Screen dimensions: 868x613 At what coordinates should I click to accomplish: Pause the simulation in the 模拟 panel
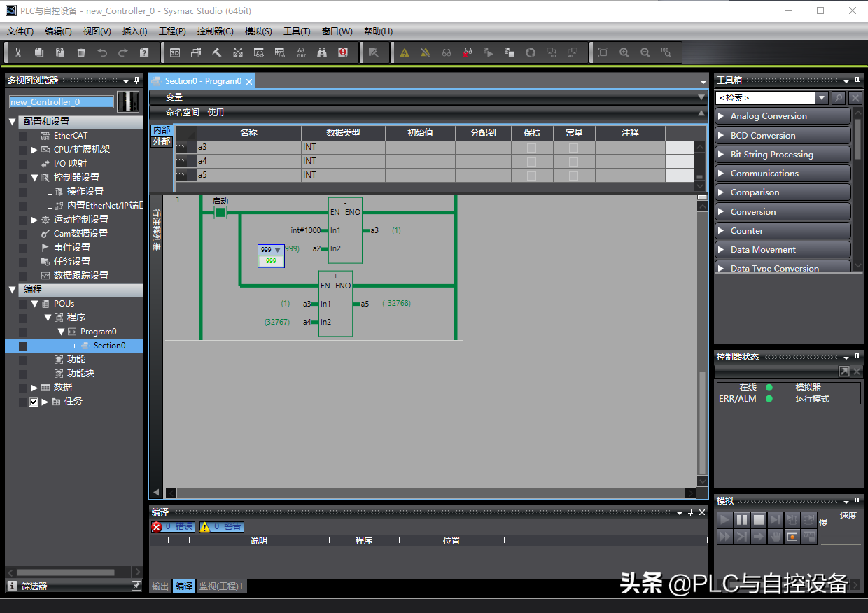742,519
